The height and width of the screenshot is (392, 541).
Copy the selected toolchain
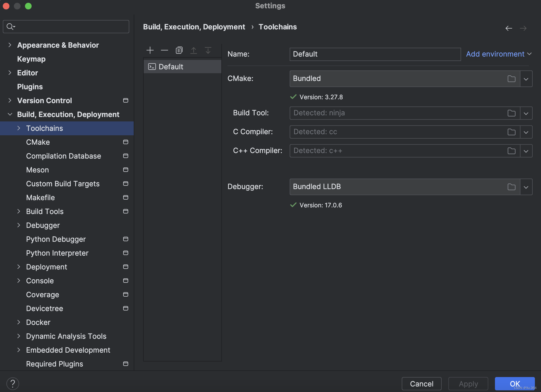click(x=179, y=50)
